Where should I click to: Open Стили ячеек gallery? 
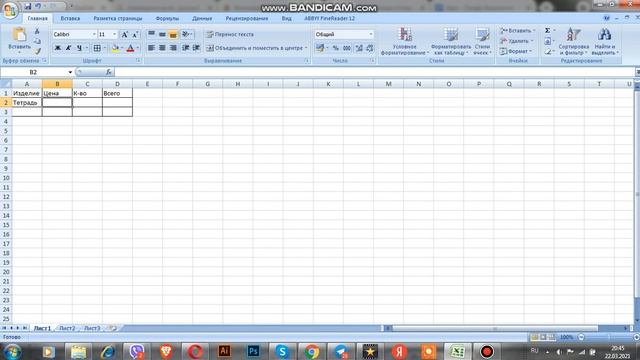pos(482,41)
